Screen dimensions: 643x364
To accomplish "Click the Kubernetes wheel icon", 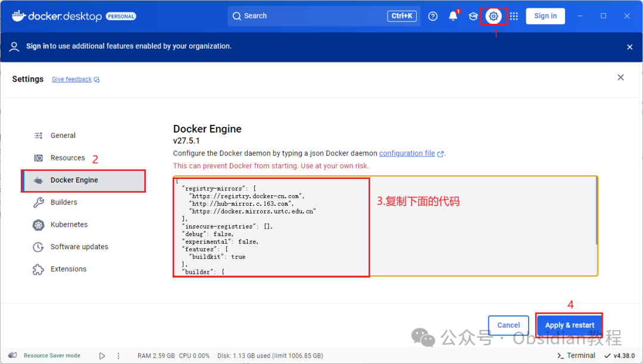I will point(39,224).
